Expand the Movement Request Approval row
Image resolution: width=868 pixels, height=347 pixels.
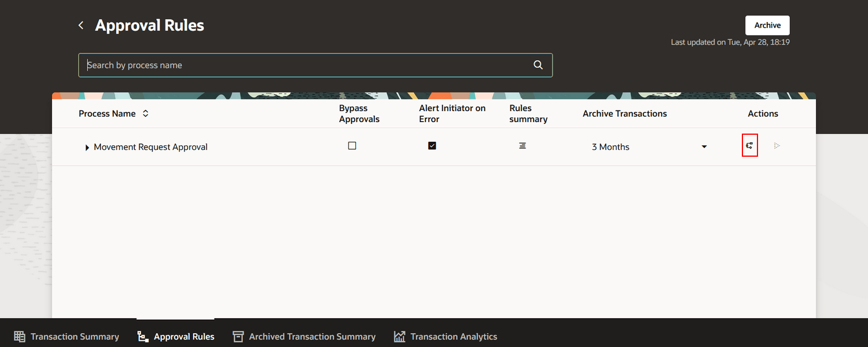point(87,147)
